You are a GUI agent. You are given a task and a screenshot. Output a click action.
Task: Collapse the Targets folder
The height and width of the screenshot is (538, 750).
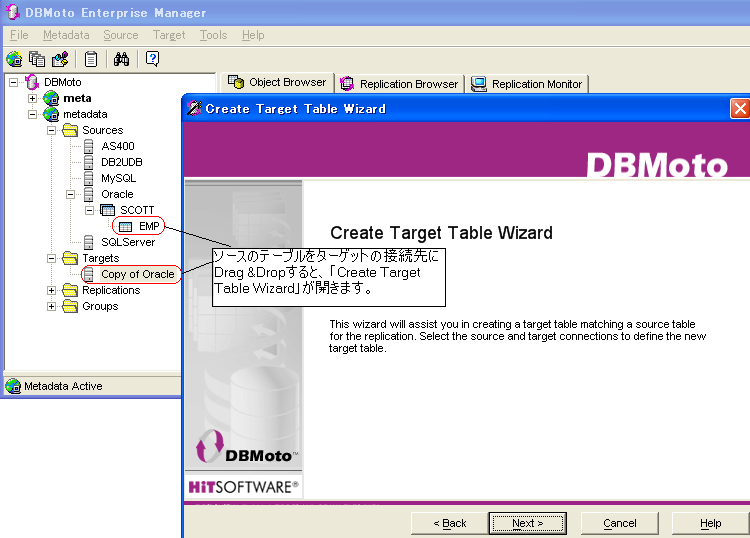point(51,259)
